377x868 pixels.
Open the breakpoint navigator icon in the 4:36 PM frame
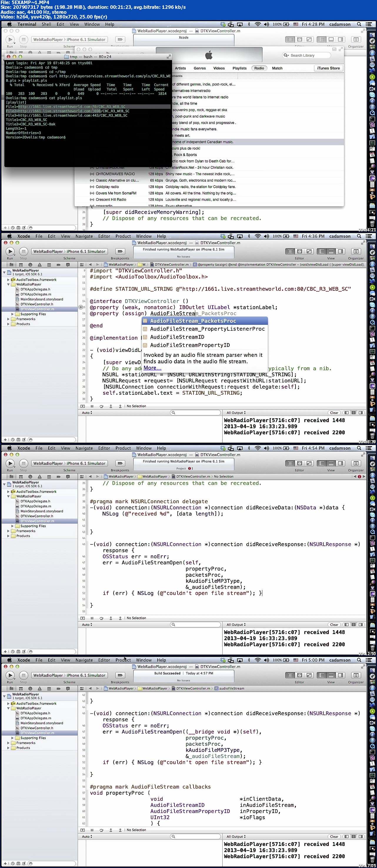click(58, 265)
